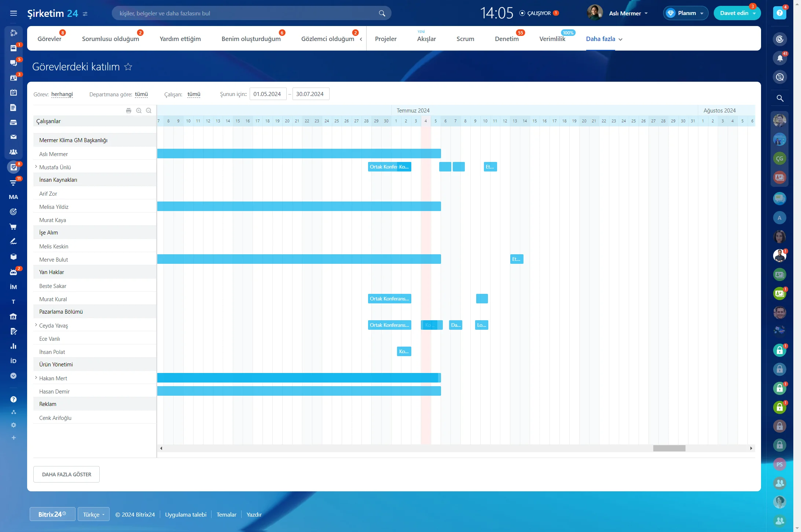This screenshot has width=801, height=532.
Task: Expand the Ceyda Yavaş row
Action: pos(36,325)
